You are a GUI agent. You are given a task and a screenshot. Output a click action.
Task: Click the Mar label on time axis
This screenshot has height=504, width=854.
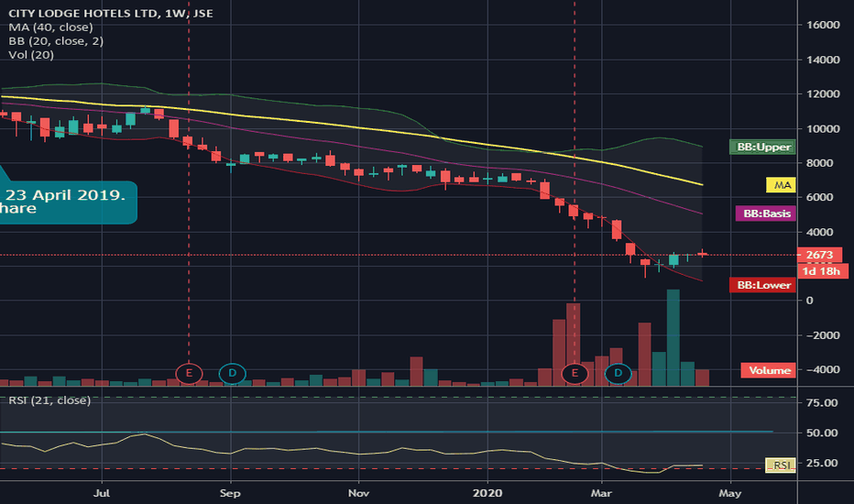pyautogui.click(x=601, y=493)
